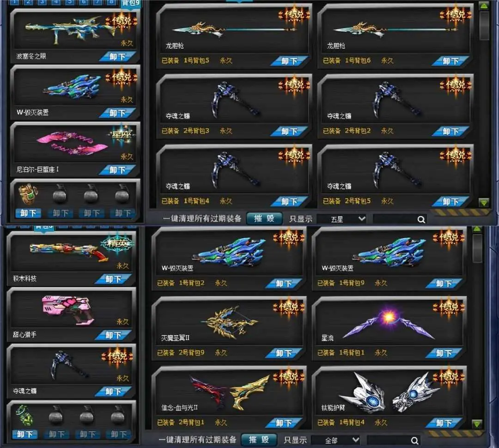Click the upper 摧毁 destroy button
The width and height of the screenshot is (499, 448).
264,218
